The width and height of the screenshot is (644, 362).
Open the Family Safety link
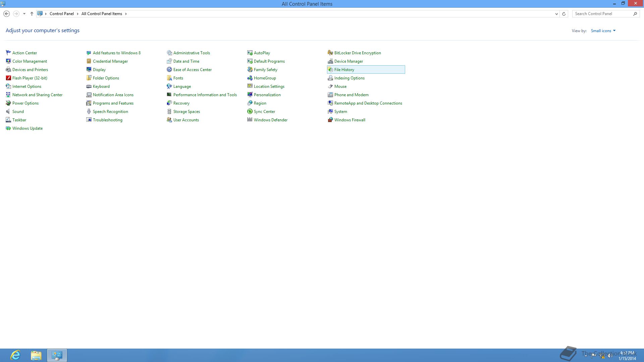tap(266, 70)
